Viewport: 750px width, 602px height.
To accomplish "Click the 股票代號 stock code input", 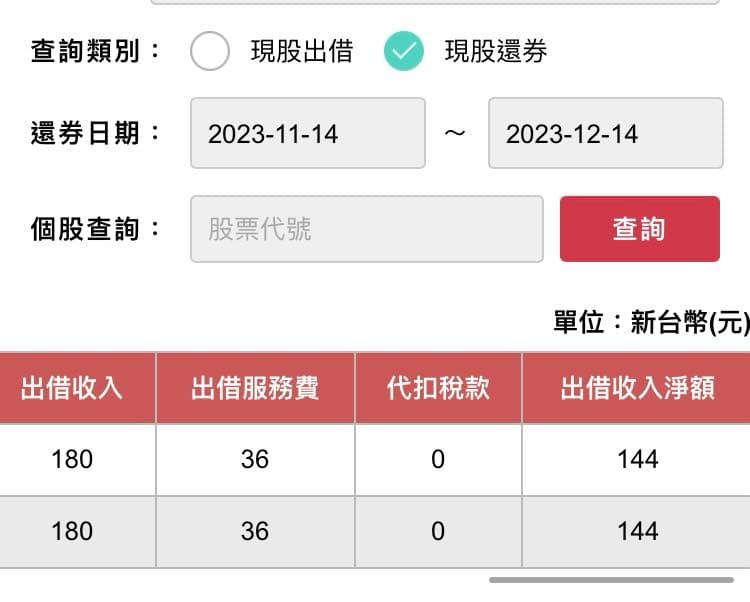I will [366, 229].
